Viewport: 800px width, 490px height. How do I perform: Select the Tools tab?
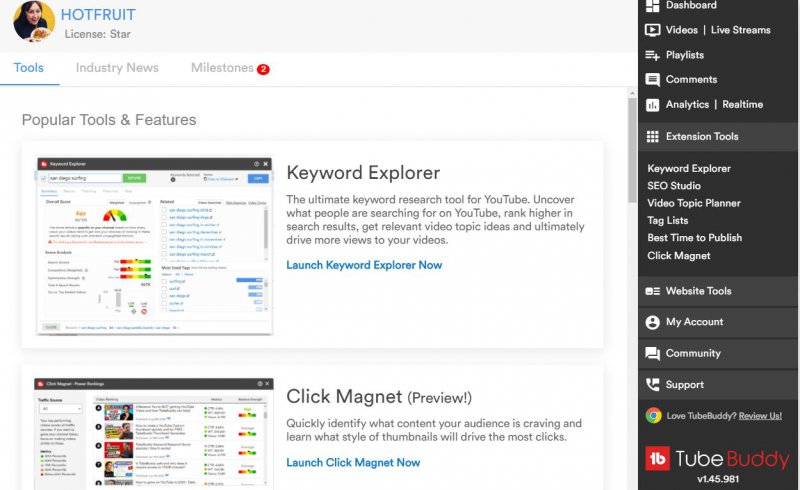[x=29, y=68]
